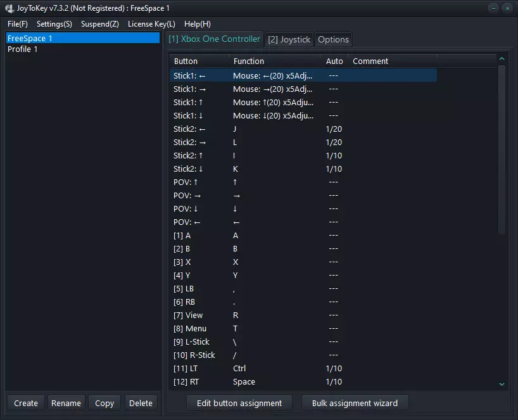Open the Settings(S) menu

[x=54, y=24]
